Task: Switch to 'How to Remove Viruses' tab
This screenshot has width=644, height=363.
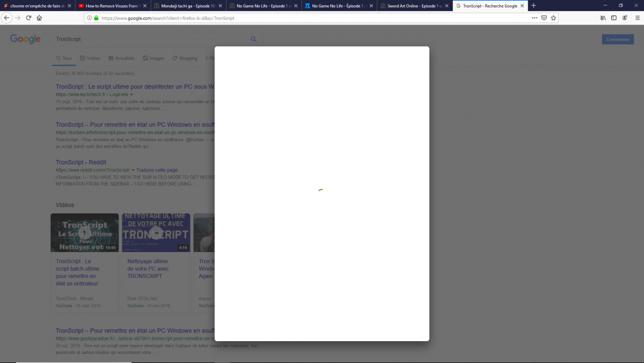Action: (x=111, y=6)
